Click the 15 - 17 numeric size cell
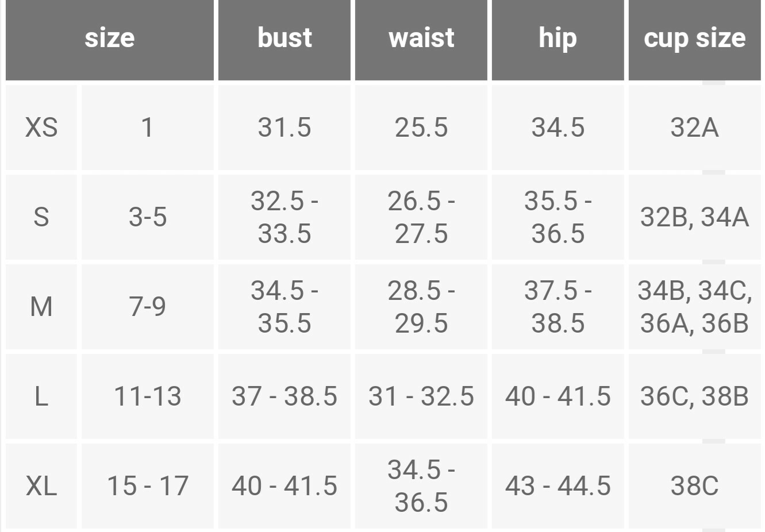Screen dimensions: 765x532 (x=148, y=485)
